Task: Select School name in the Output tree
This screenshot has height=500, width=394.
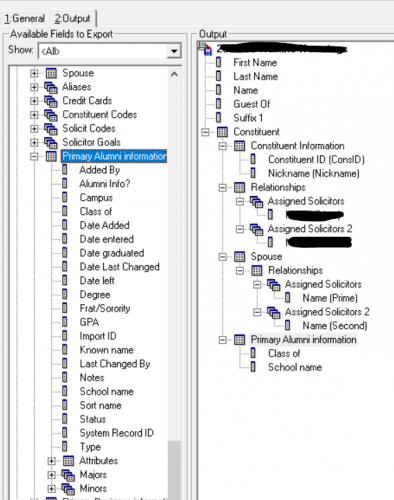Action: coord(295,367)
